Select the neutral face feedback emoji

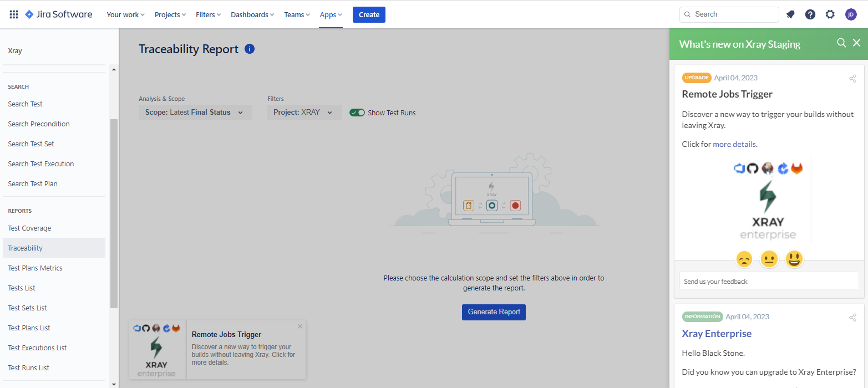(x=769, y=259)
